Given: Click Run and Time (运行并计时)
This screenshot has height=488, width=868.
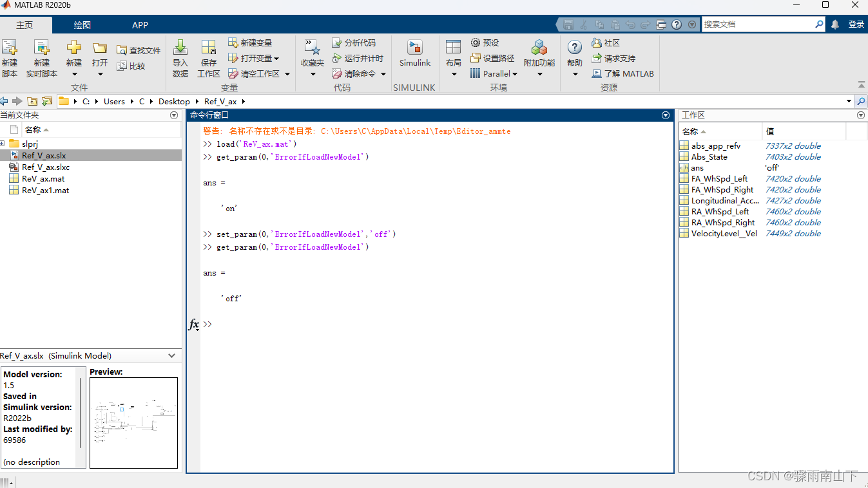Looking at the screenshot, I should coord(358,58).
